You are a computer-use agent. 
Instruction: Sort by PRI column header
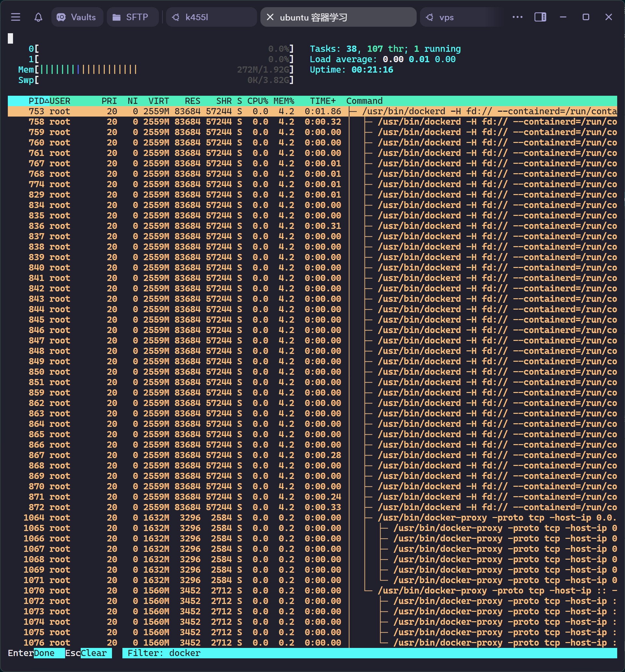[x=109, y=101]
